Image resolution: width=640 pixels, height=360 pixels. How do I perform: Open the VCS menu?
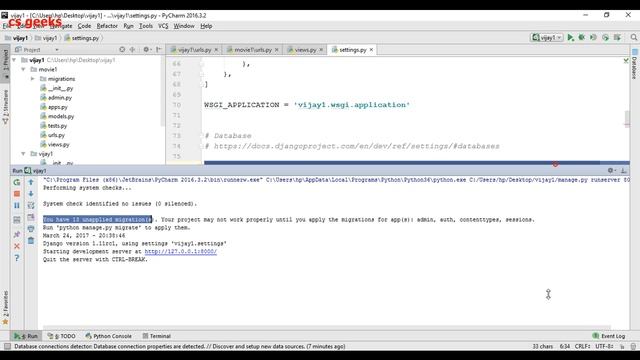(x=163, y=26)
